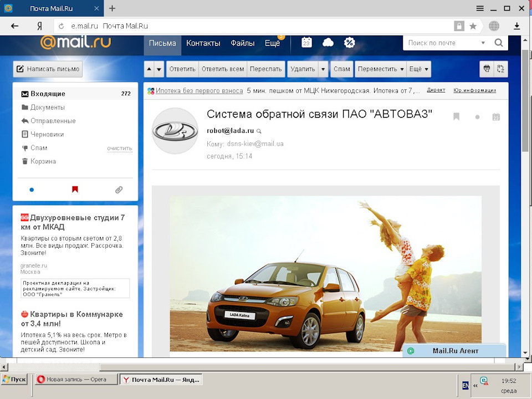Bookmark the page with the star icon
The height and width of the screenshot is (399, 532).
tap(473, 26)
